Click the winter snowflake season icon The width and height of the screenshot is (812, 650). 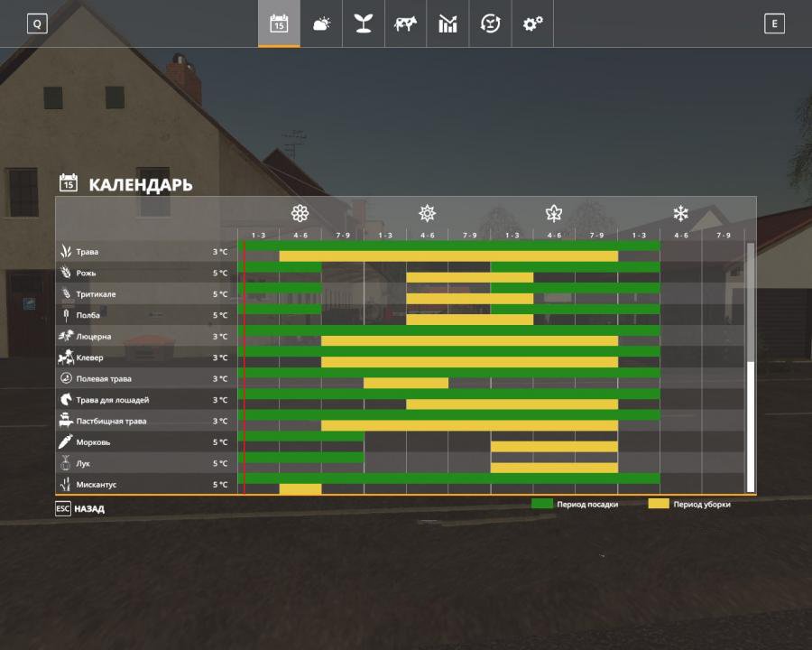pyautogui.click(x=680, y=213)
